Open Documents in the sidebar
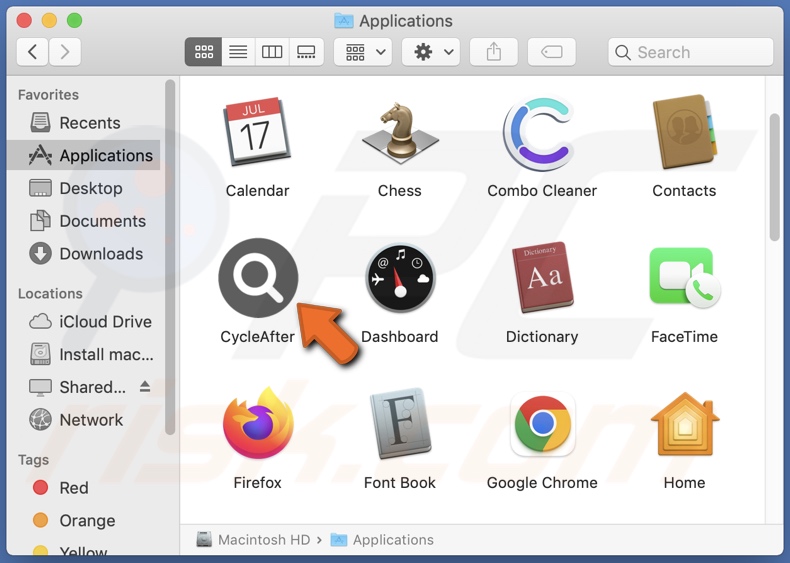 tap(84, 221)
